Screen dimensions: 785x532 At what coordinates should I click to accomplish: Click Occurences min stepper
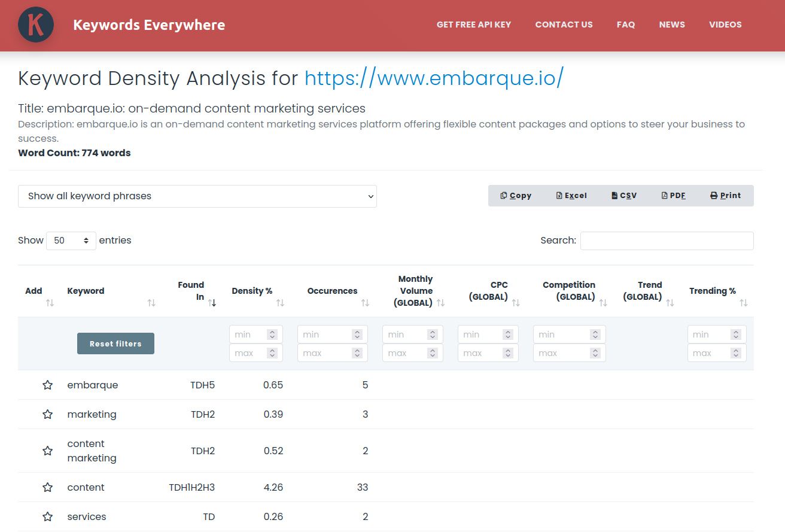(x=357, y=335)
